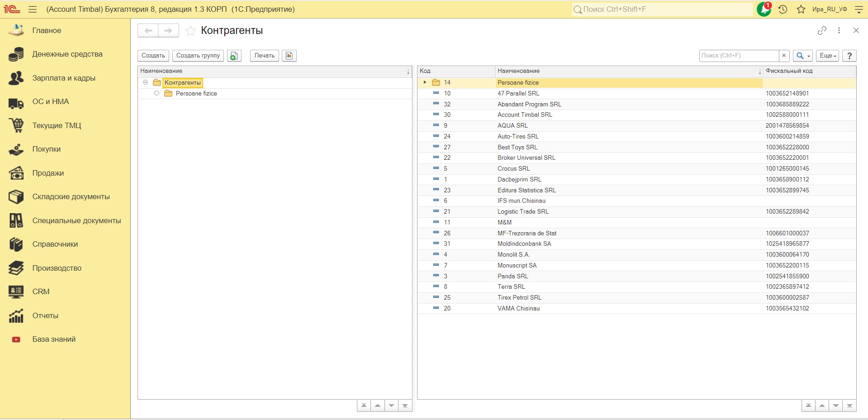
Task: Select Moldindconbank SA row
Action: [x=636, y=244]
